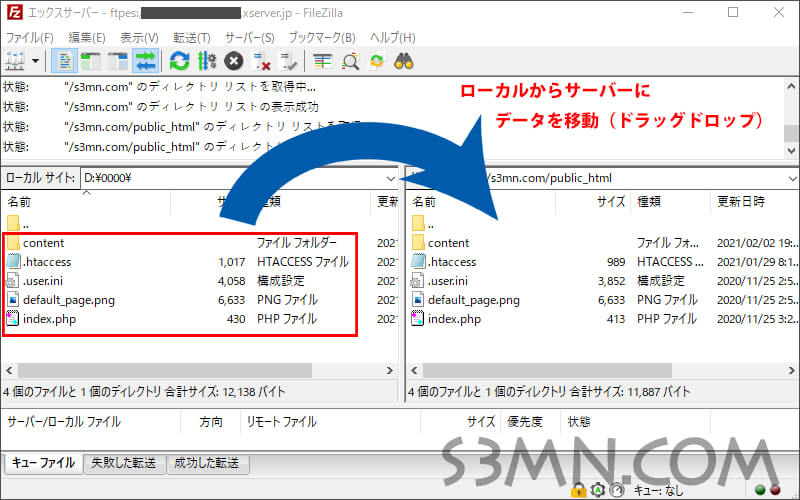Select remote default_page.png file
The height and width of the screenshot is (500, 800).
tap(466, 300)
